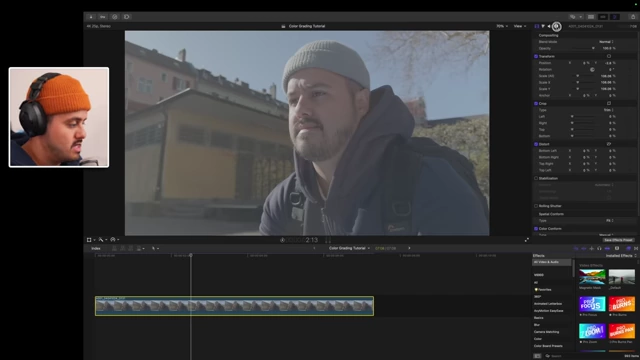Open the Audio inspector speaker icon
Viewport: 640px width, 360px height.
click(549, 26)
